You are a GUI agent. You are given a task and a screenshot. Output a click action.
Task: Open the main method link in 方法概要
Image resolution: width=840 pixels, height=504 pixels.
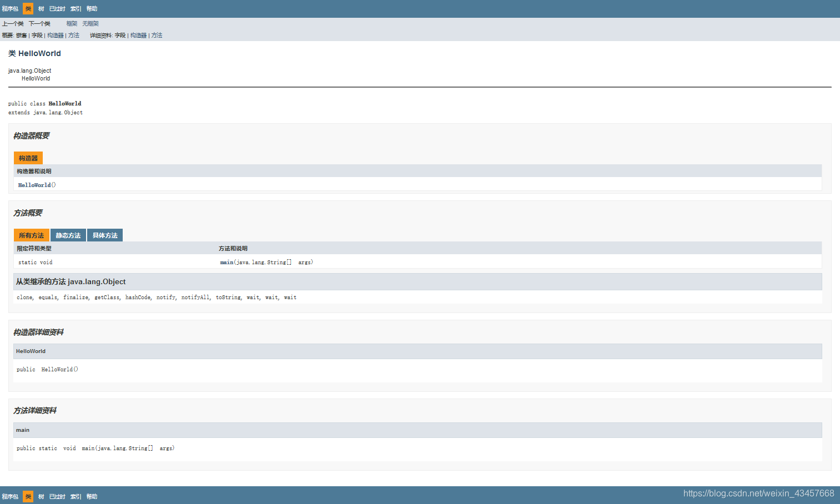pyautogui.click(x=227, y=263)
